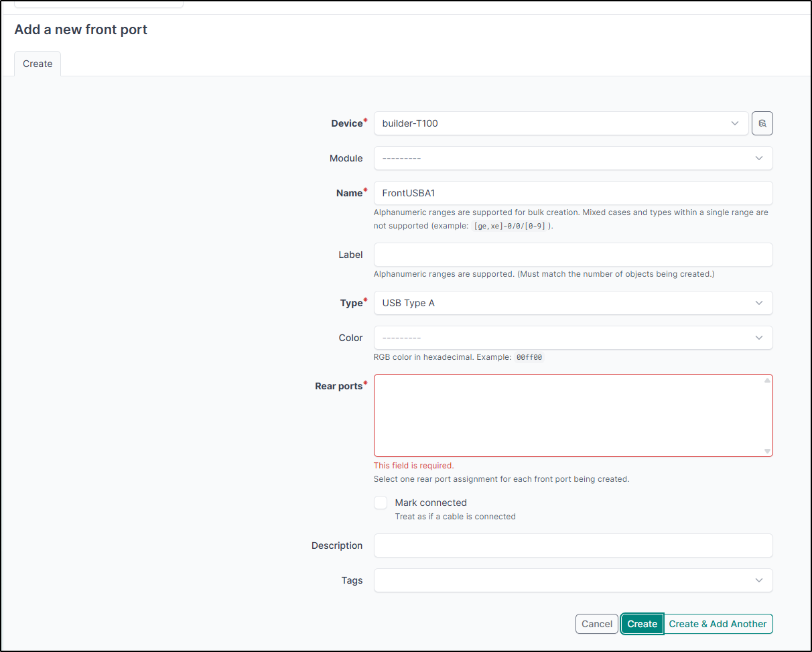
Task: Focus the empty Label input field
Action: [x=573, y=255]
